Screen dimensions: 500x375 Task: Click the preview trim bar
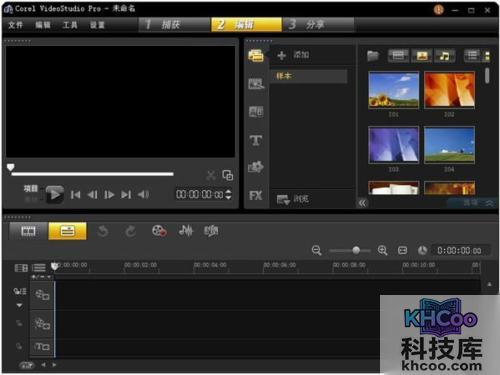point(92,174)
